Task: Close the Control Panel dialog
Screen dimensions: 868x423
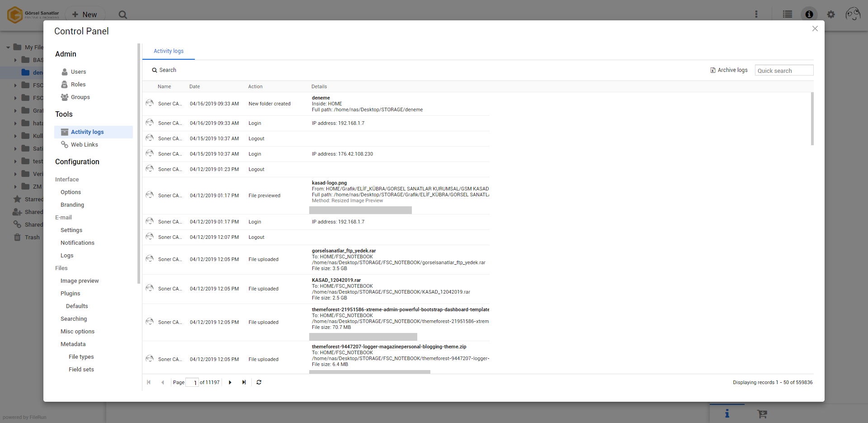Action: pyautogui.click(x=815, y=29)
